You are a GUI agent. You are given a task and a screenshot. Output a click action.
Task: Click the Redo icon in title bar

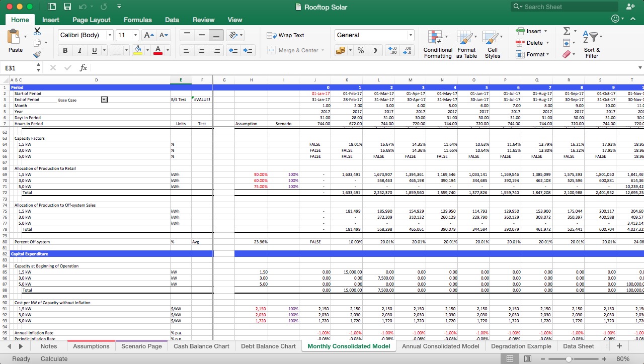(104, 7)
